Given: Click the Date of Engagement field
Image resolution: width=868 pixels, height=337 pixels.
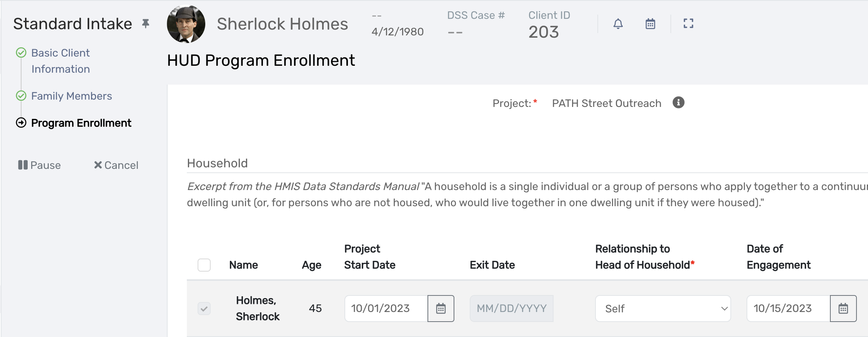Looking at the screenshot, I should [788, 309].
